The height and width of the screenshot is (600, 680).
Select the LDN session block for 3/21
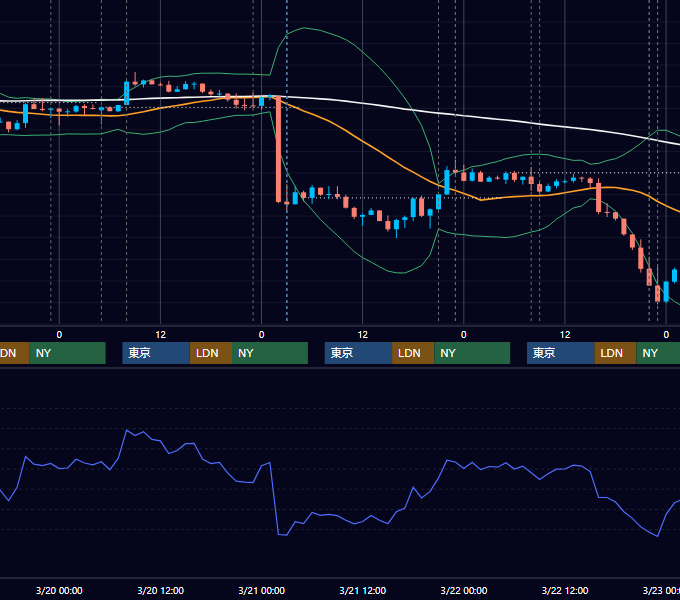point(413,353)
